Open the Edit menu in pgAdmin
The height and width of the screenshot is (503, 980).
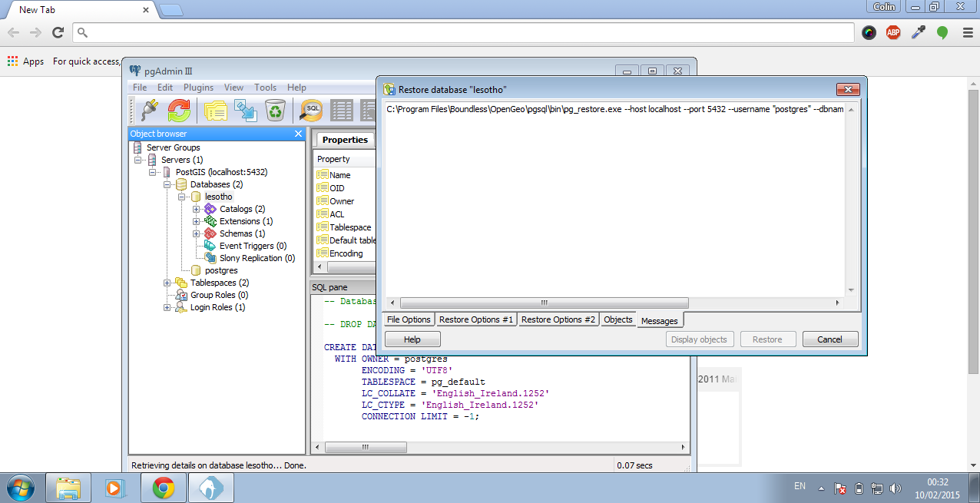[x=165, y=88]
